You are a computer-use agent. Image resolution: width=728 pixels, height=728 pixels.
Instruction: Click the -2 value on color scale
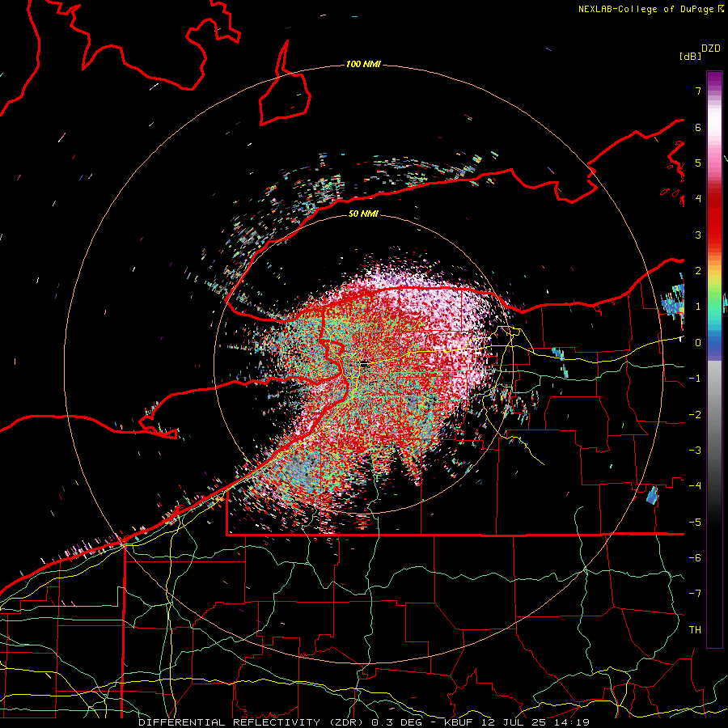tap(695, 415)
